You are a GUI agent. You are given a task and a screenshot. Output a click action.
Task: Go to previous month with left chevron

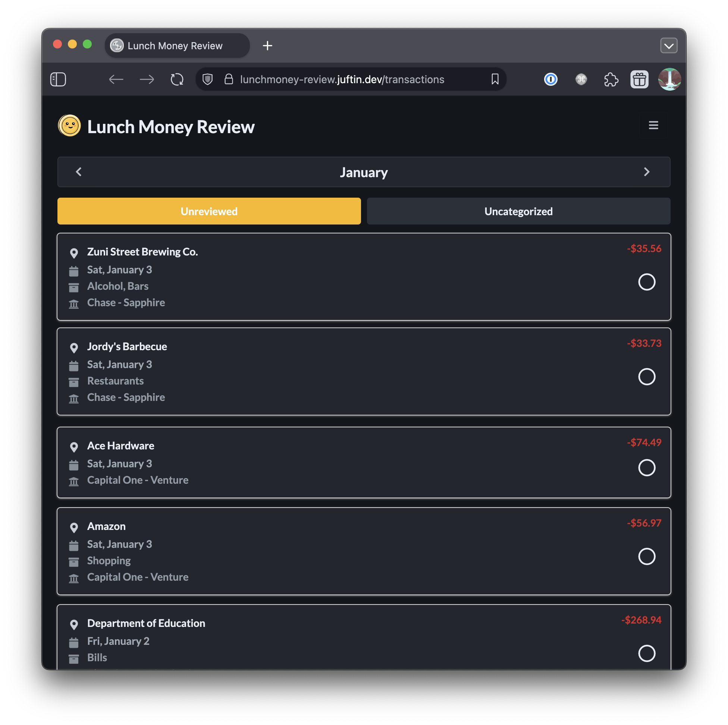pos(79,172)
